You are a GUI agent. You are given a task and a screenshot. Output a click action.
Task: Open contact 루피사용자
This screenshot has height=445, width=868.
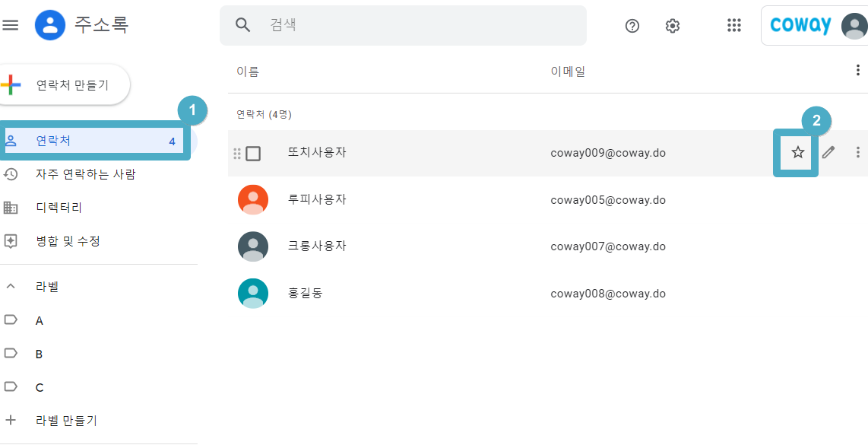point(317,199)
